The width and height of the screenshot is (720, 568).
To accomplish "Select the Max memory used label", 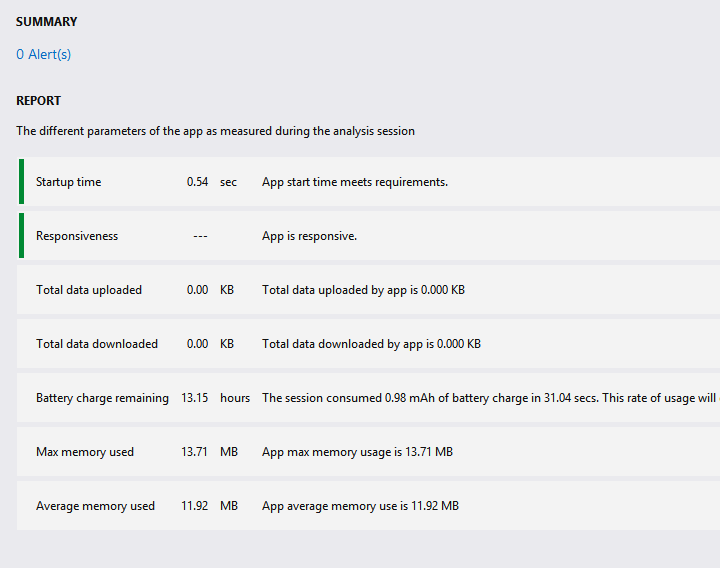I will click(85, 452).
